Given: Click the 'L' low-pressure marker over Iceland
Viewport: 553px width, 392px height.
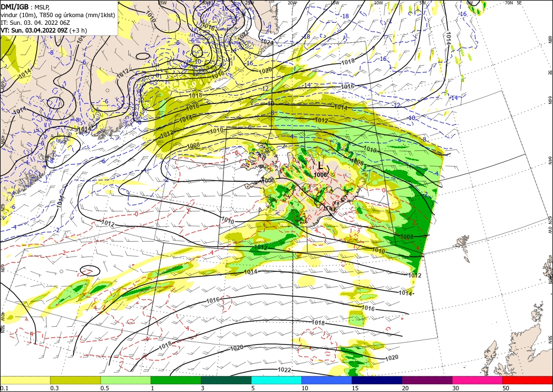Looking at the screenshot, I should [320, 165].
